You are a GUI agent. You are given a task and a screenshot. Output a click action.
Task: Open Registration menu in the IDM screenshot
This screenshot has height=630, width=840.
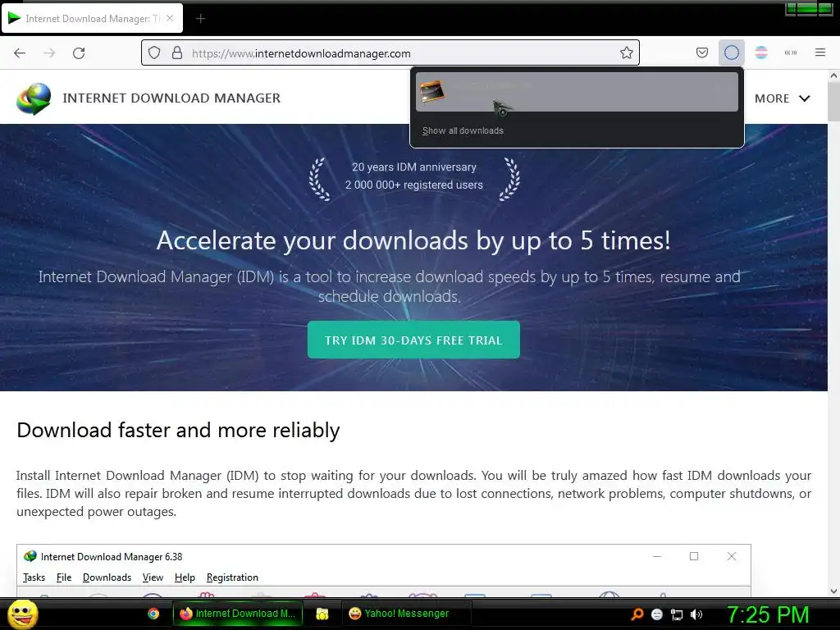point(232,577)
